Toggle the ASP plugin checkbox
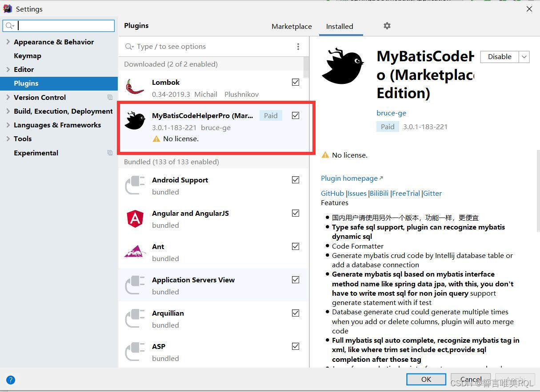 (296, 346)
